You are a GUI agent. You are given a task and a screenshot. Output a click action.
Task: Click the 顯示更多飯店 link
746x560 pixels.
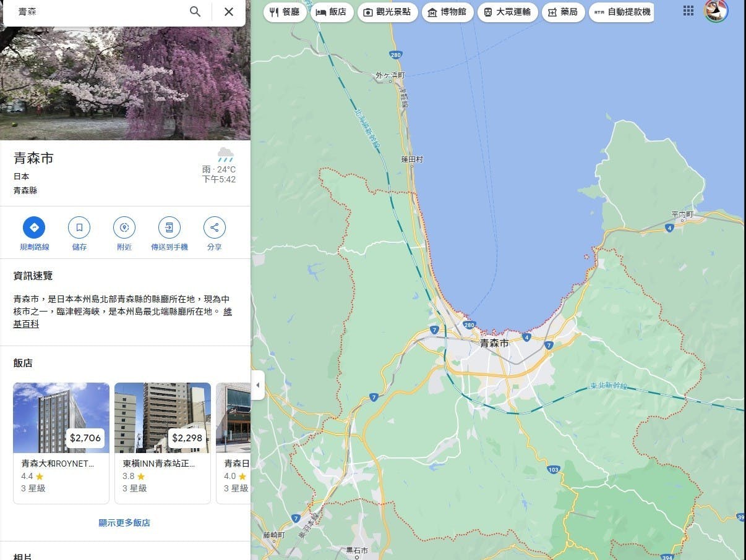tap(124, 523)
